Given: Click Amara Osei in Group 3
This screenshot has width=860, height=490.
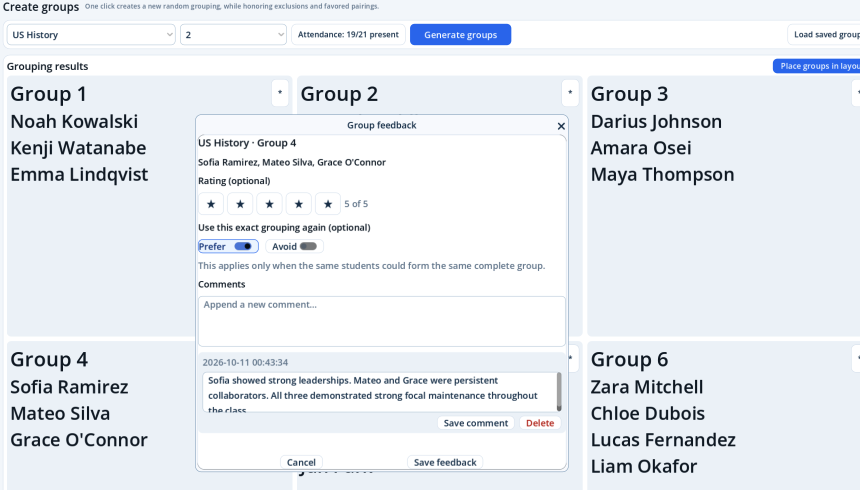Looking at the screenshot, I should pyautogui.click(x=641, y=148).
